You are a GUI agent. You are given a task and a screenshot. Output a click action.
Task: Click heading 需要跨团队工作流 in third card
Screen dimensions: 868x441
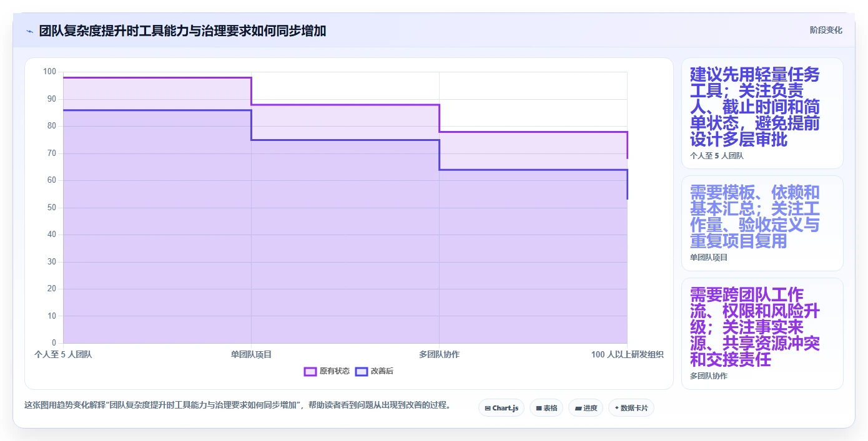pyautogui.click(x=755, y=327)
